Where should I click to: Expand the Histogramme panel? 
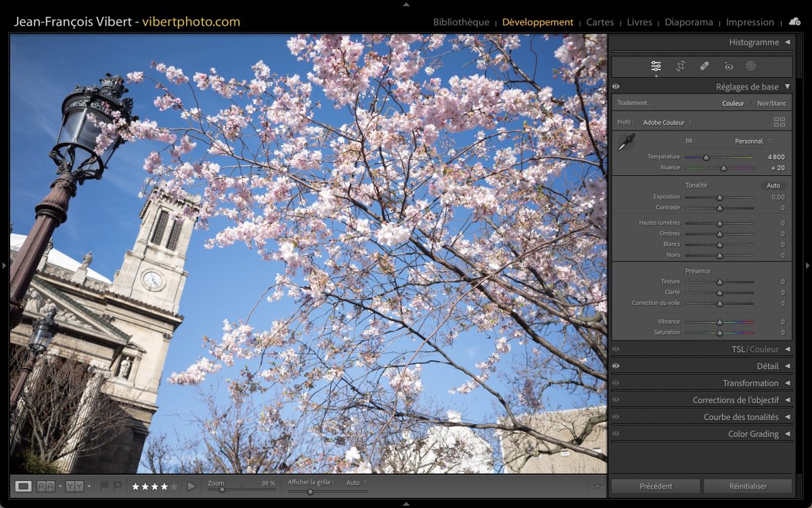coord(787,42)
